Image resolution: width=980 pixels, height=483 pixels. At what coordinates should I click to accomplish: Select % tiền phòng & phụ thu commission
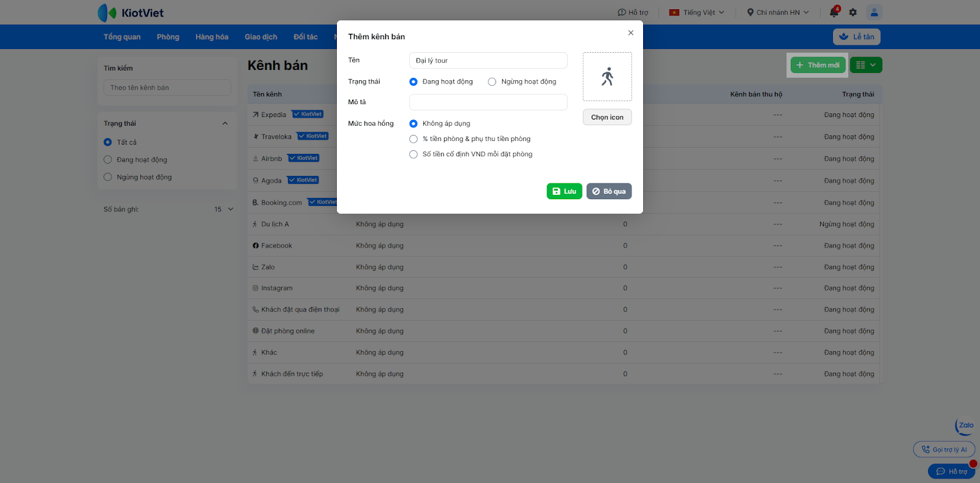click(413, 139)
